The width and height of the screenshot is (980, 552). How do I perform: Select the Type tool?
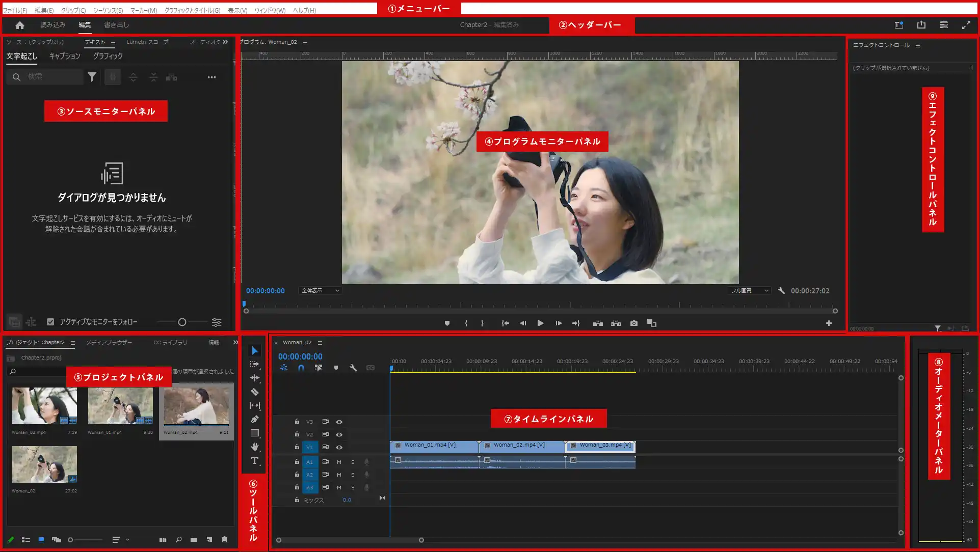tap(254, 460)
